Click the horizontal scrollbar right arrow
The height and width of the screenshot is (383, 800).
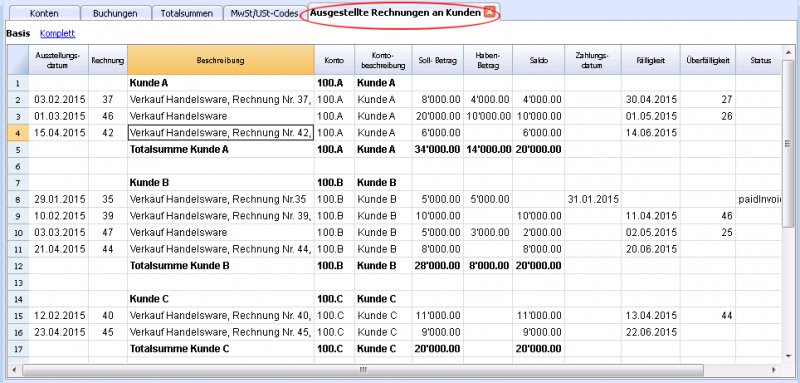click(x=774, y=369)
